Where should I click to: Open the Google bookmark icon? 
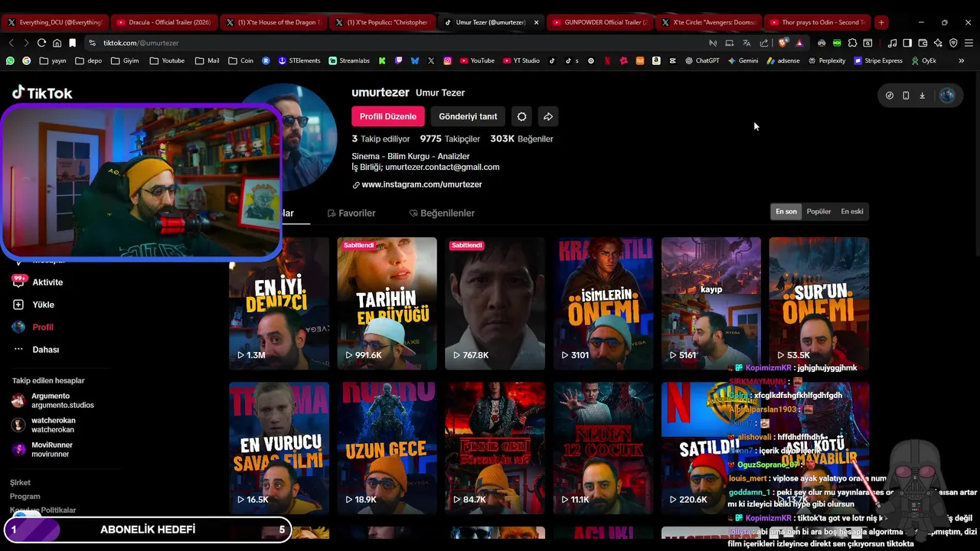pyautogui.click(x=26, y=60)
